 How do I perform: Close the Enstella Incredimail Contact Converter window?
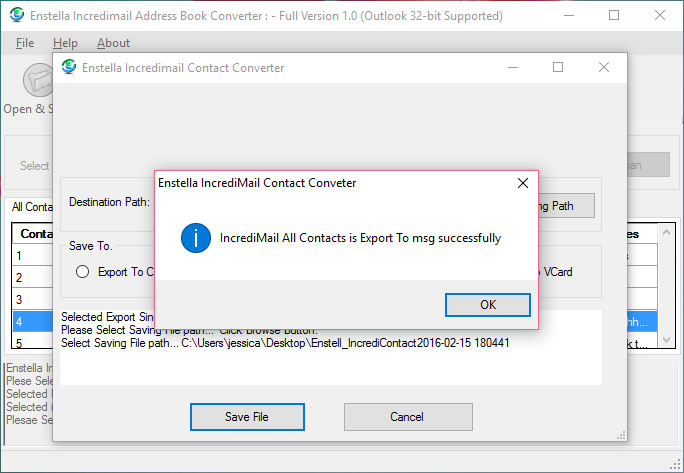click(603, 67)
